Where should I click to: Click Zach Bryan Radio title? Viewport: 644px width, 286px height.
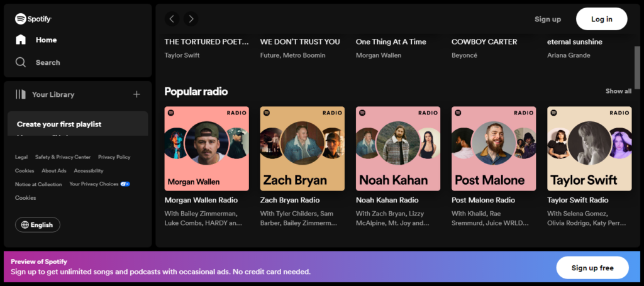pos(290,201)
